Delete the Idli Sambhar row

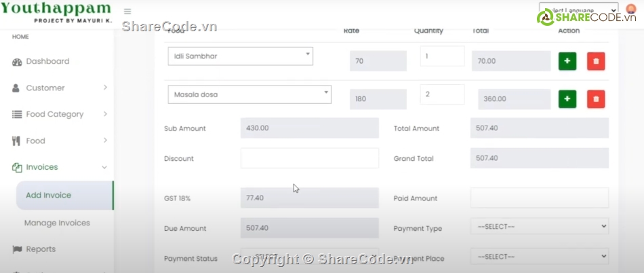(x=596, y=61)
